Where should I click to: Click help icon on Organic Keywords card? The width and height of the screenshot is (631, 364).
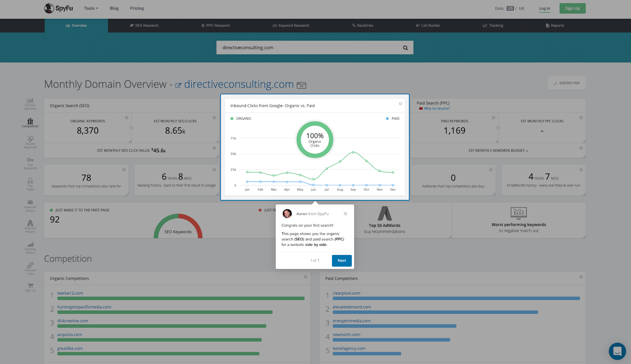click(x=127, y=118)
